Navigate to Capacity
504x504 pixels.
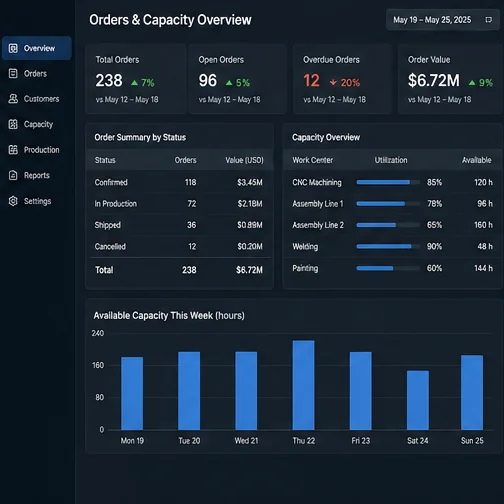click(x=38, y=125)
